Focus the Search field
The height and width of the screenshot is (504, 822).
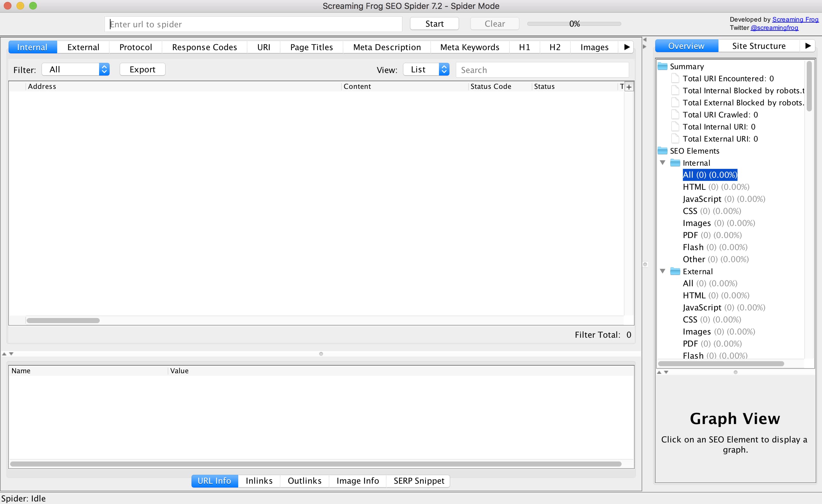[x=542, y=70]
